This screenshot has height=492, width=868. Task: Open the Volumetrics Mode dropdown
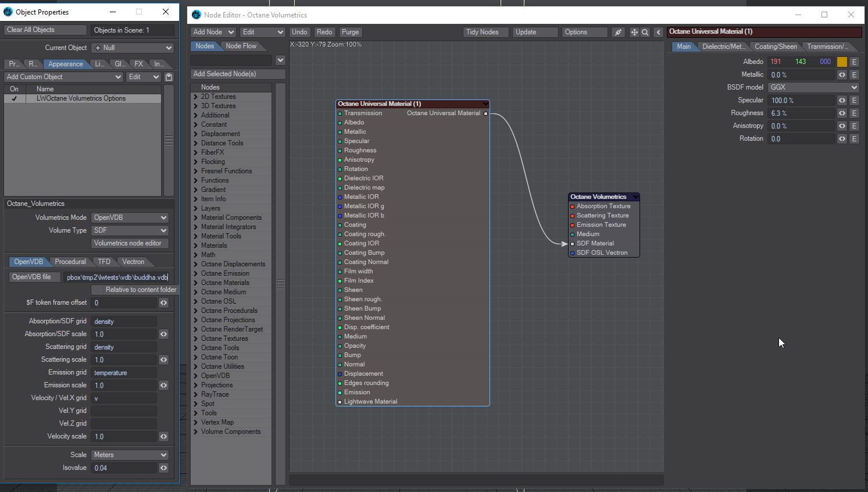[x=130, y=218]
